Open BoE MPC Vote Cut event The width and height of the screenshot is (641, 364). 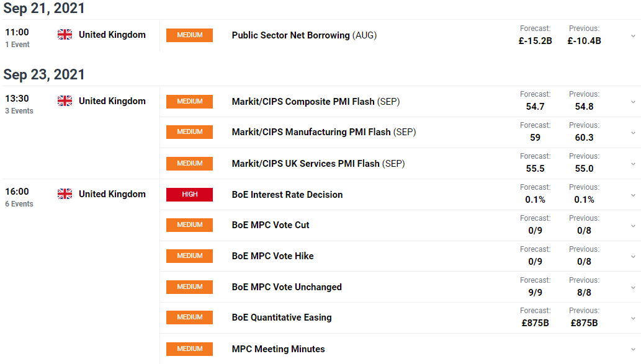tap(270, 225)
